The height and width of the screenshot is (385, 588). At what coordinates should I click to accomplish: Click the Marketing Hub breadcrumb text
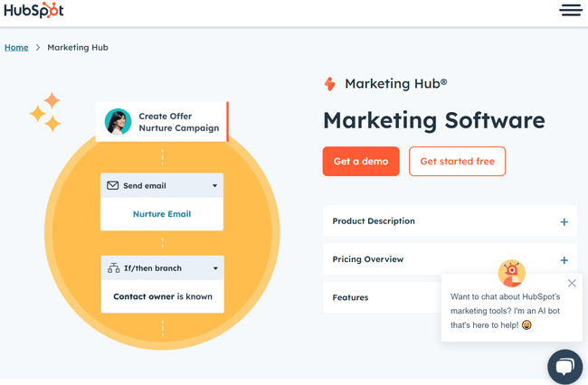pyautogui.click(x=78, y=48)
